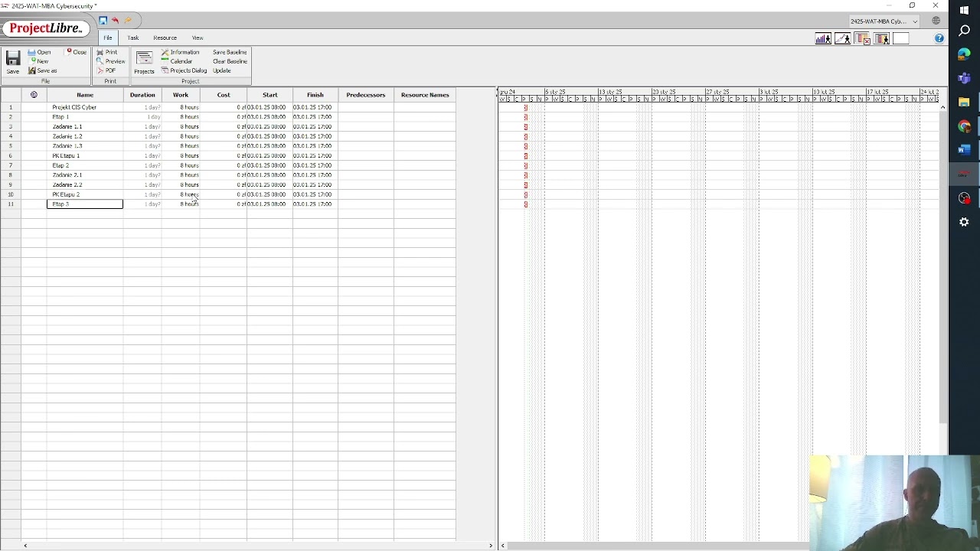980x551 pixels.
Task: Switch to the Task ribbon tab
Action: point(133,37)
